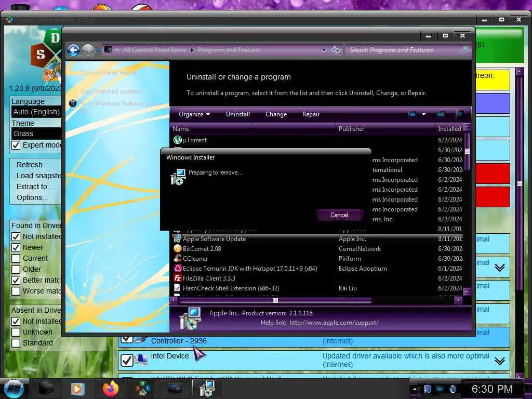
Task: Toggle the Better match checkbox
Action: tap(16, 280)
